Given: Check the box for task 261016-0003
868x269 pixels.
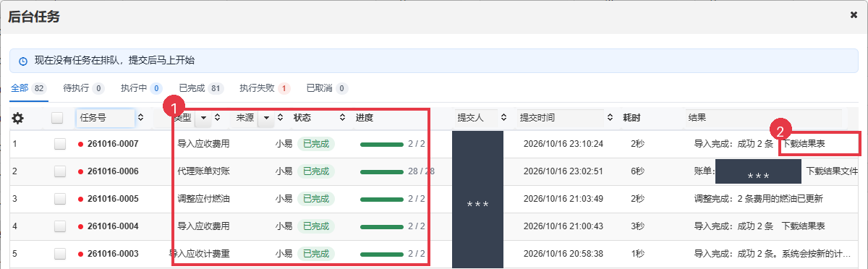Looking at the screenshot, I should [60, 254].
